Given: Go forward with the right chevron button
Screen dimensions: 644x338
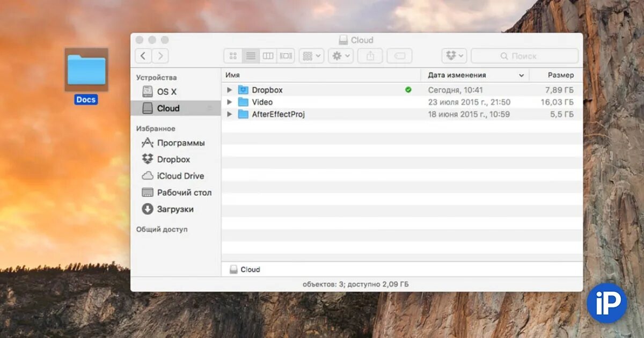Looking at the screenshot, I should (160, 56).
